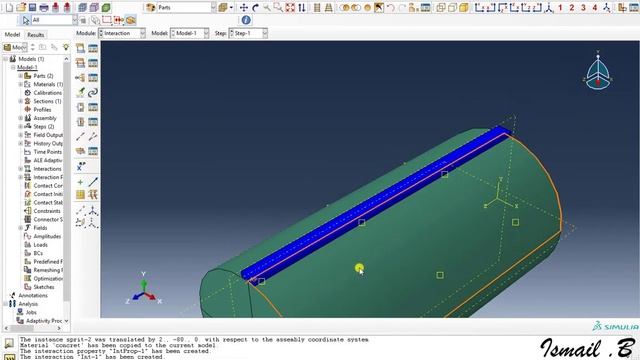Select Jobs in the model tree
The image size is (640, 360).
coord(31,312)
